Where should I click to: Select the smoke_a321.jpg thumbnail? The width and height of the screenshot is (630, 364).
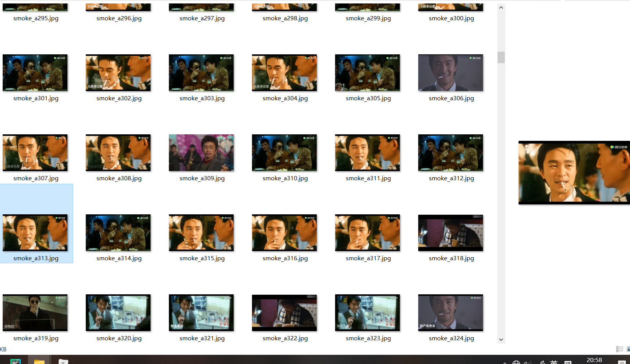click(201, 313)
